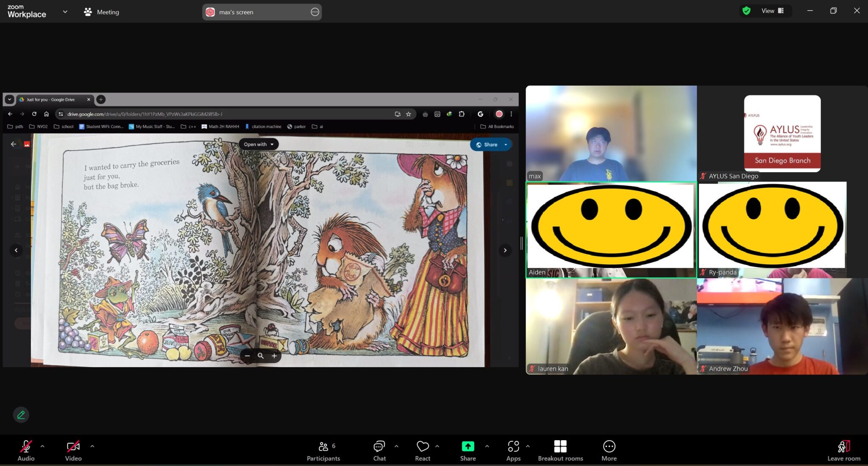Select max's video tile

[611, 134]
